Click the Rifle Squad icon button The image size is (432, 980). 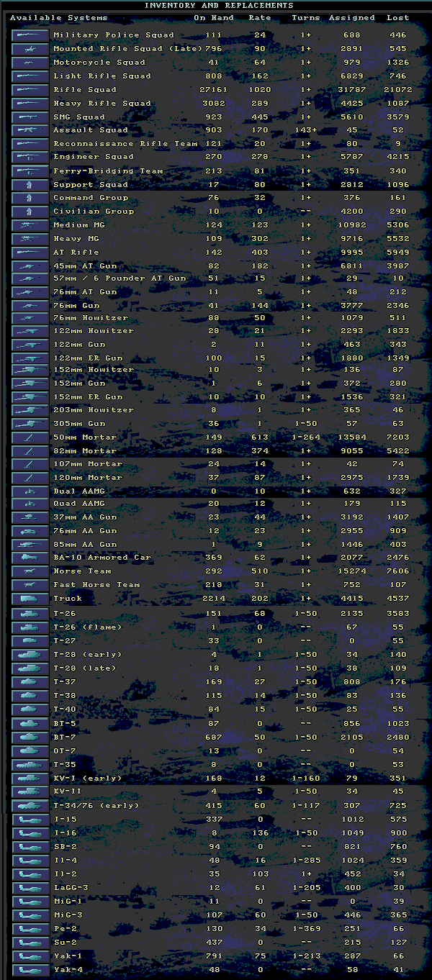tap(30, 89)
